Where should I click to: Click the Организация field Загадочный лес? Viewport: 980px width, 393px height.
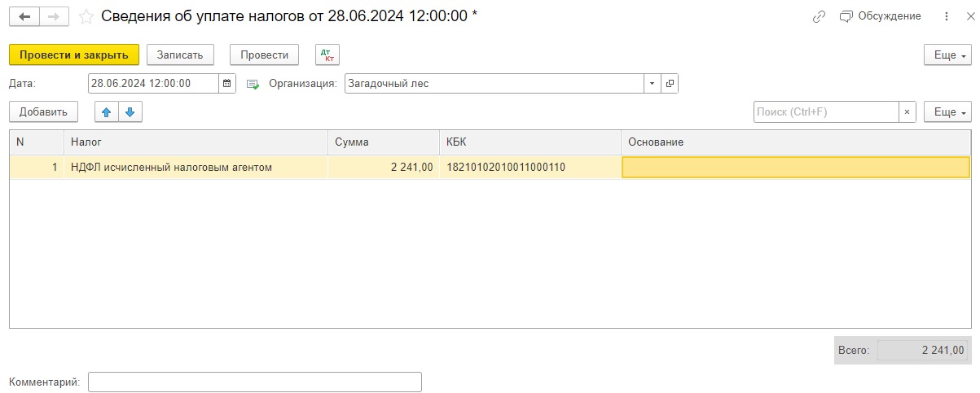(x=494, y=83)
